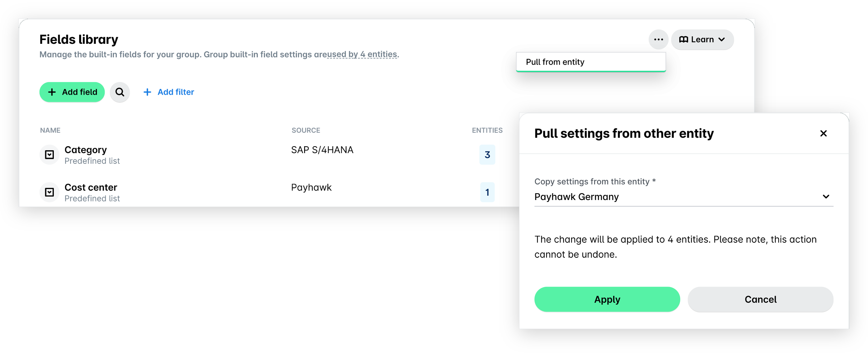Click the plus icon beside Add filter
868x355 pixels.
click(x=147, y=92)
